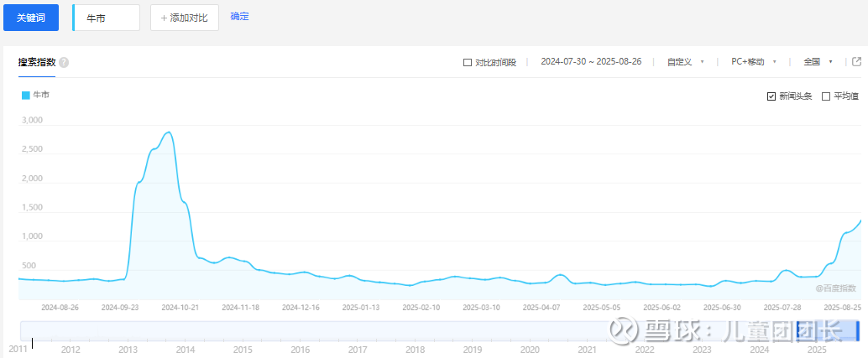This screenshot has height=358, width=868.
Task: Open the 全国 region dropdown
Action: pyautogui.click(x=818, y=62)
